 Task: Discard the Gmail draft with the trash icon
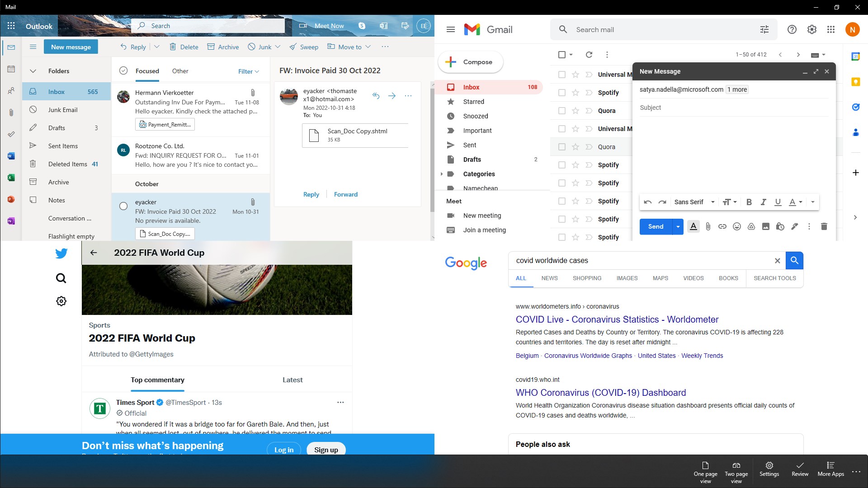824,226
